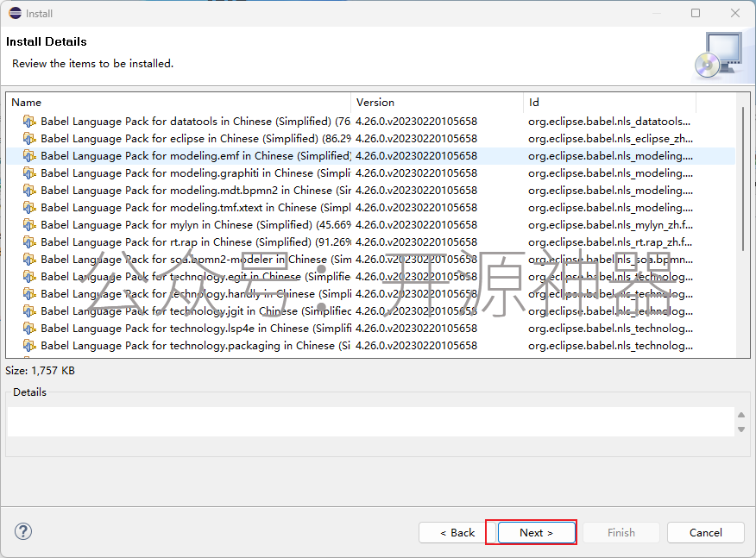Click the version cell of the technology.lsp4e row

(416, 329)
